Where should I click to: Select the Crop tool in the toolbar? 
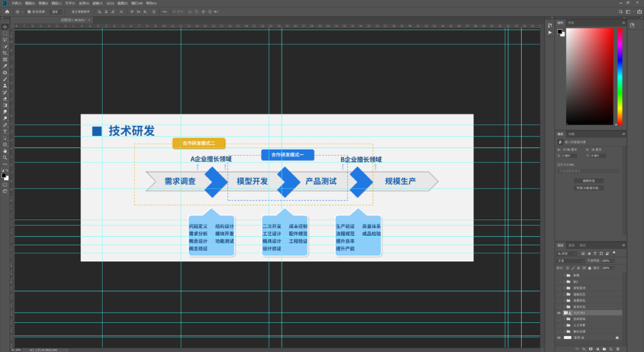point(5,53)
